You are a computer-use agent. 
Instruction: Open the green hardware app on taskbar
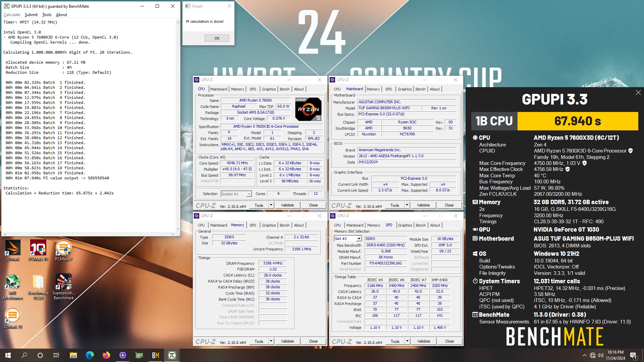(139, 355)
